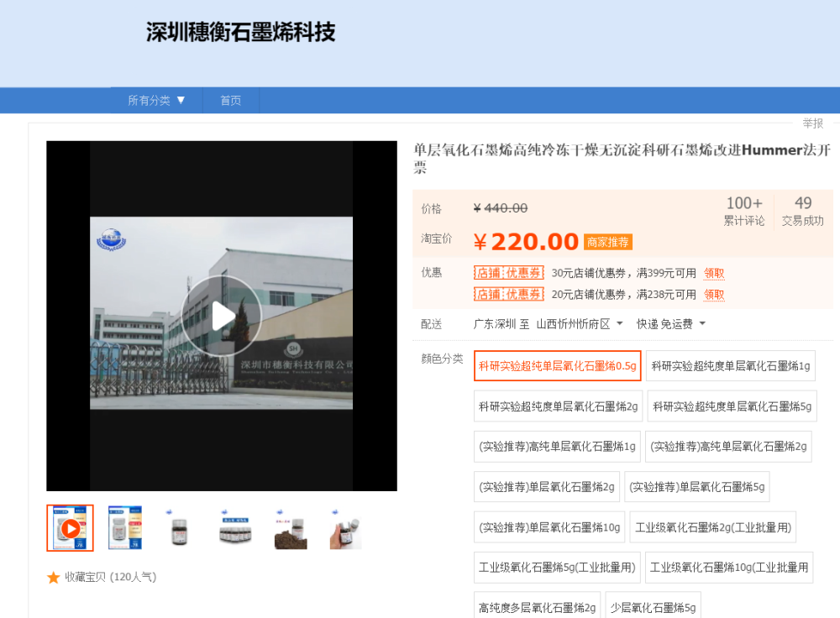The image size is (840, 618).
Task: Switch to the 首页 navigation tab
Action: coord(230,100)
